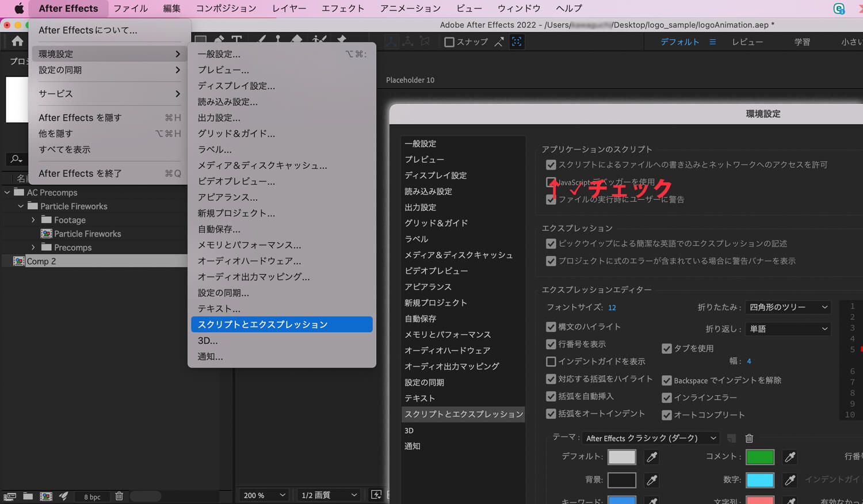Click eyedropper next to 数字 color
The image size is (863, 504).
click(x=790, y=480)
